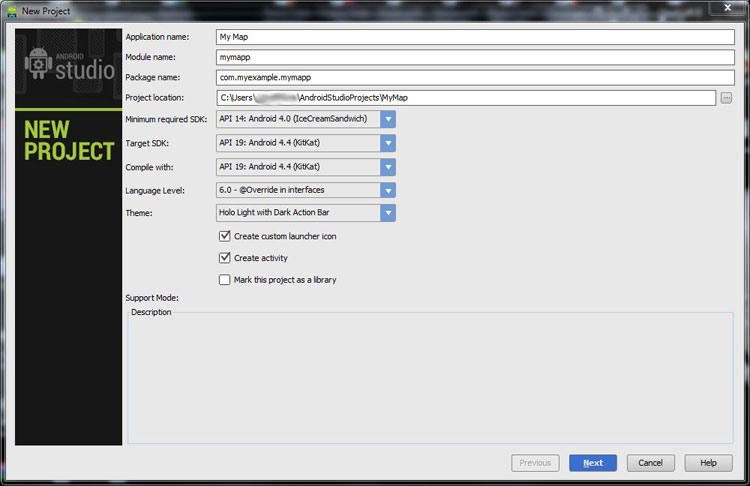Open the Compile with dropdown
Image resolution: width=750 pixels, height=486 pixels.
click(387, 166)
